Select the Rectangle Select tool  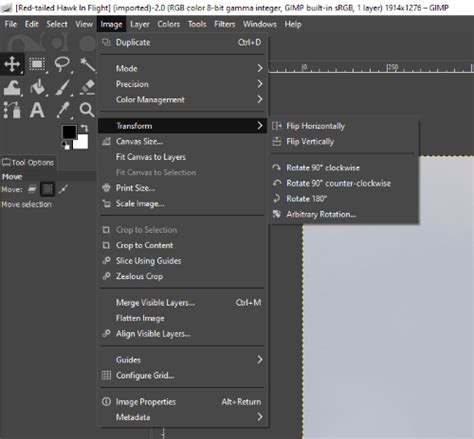tap(37, 64)
